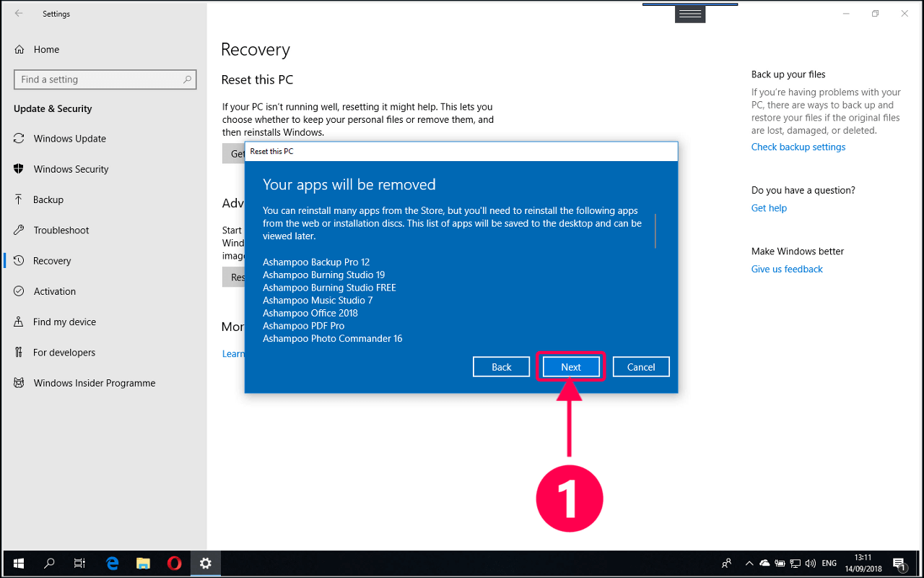The image size is (924, 578).
Task: Show hidden system tray icons
Action: (749, 564)
